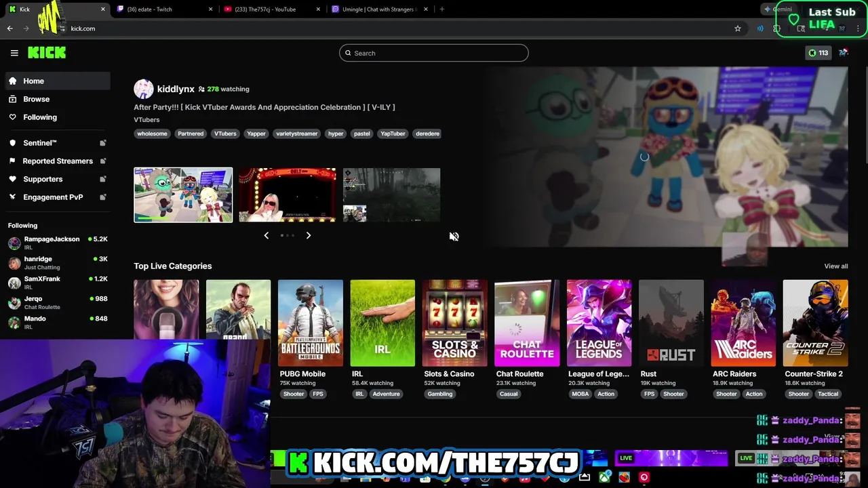The height and width of the screenshot is (488, 868).
Task: Open Following in the sidebar
Action: coord(57,117)
